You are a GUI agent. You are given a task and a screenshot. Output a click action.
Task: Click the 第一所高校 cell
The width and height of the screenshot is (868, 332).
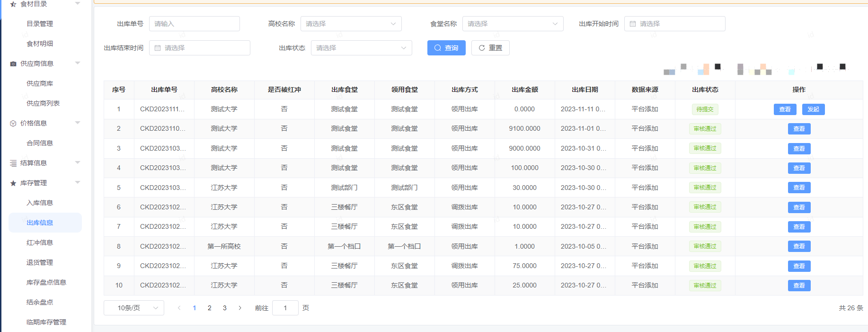224,246
